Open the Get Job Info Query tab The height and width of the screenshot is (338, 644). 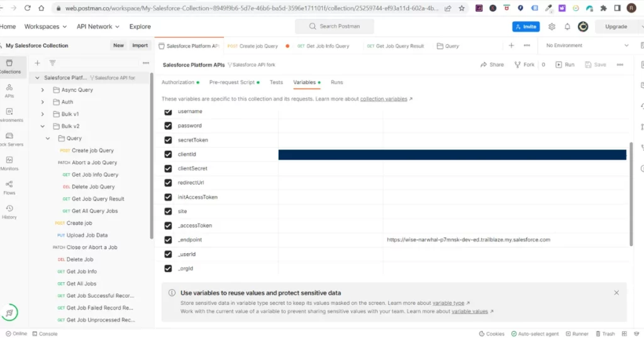(323, 46)
